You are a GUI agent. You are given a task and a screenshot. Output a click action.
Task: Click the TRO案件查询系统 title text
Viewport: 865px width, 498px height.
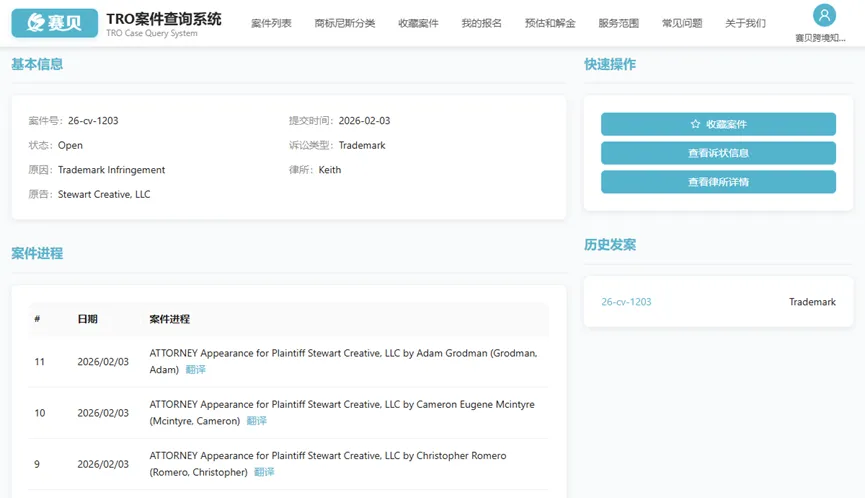coord(164,19)
